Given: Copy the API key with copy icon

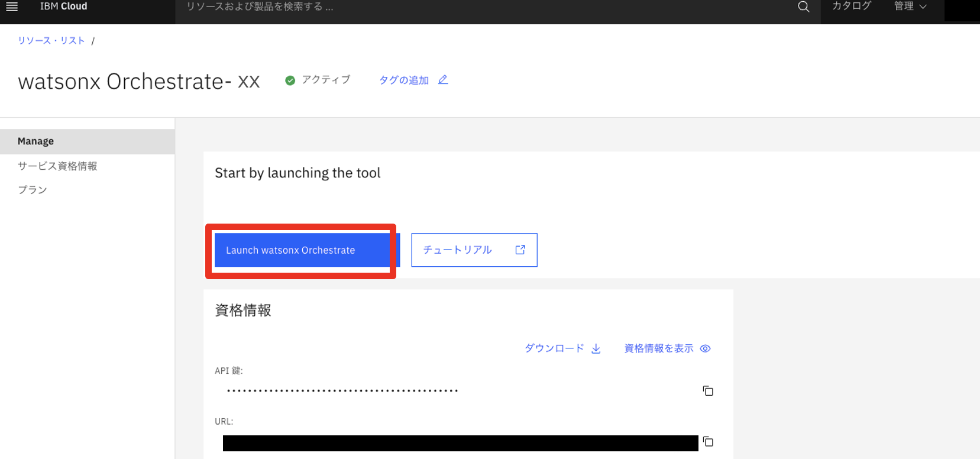Looking at the screenshot, I should pos(708,391).
